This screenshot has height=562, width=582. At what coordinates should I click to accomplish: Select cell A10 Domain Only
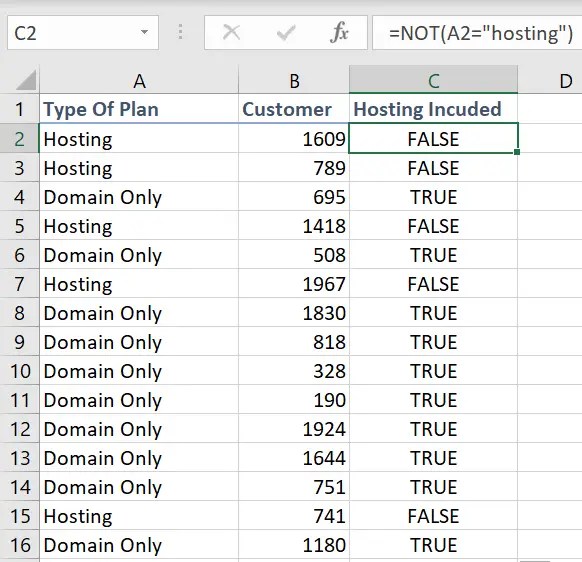pos(139,370)
